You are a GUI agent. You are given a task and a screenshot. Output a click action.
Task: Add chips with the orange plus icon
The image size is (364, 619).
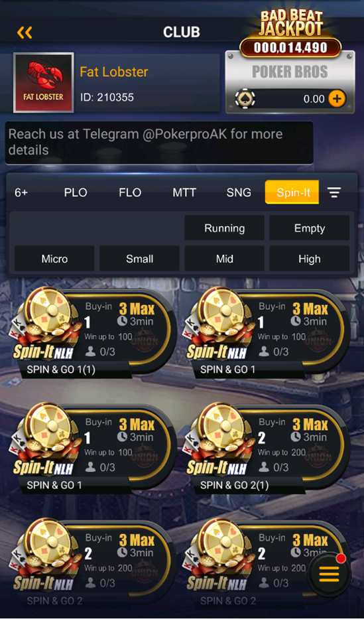(x=336, y=99)
